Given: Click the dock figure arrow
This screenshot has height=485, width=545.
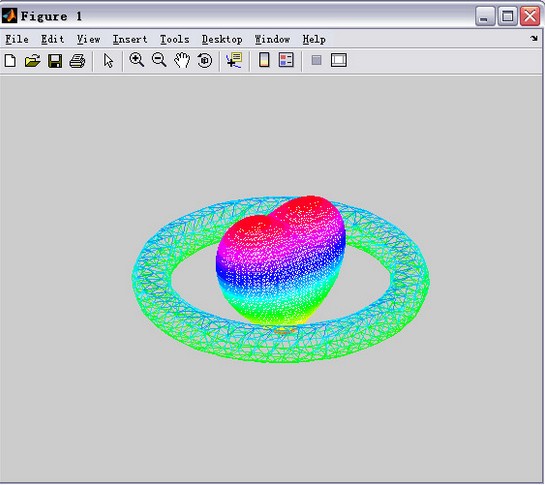Looking at the screenshot, I should [x=534, y=38].
